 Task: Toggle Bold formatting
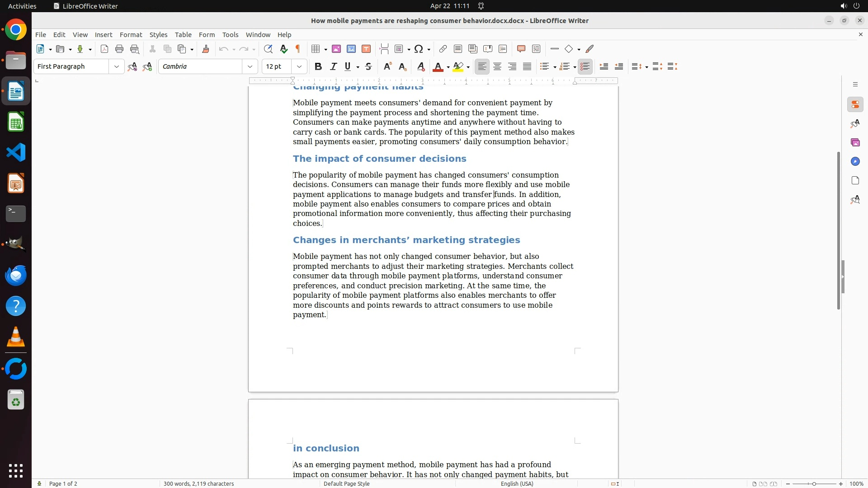pos(318,67)
